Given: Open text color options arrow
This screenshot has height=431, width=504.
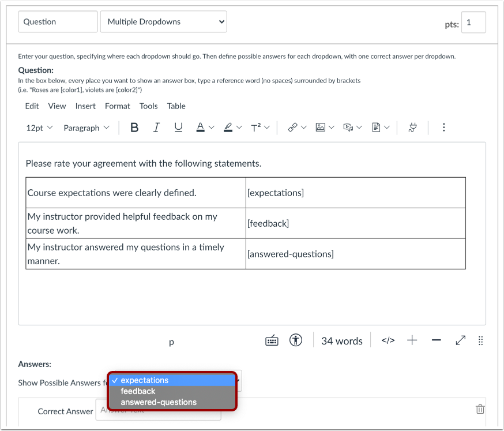Looking at the screenshot, I should tap(211, 128).
